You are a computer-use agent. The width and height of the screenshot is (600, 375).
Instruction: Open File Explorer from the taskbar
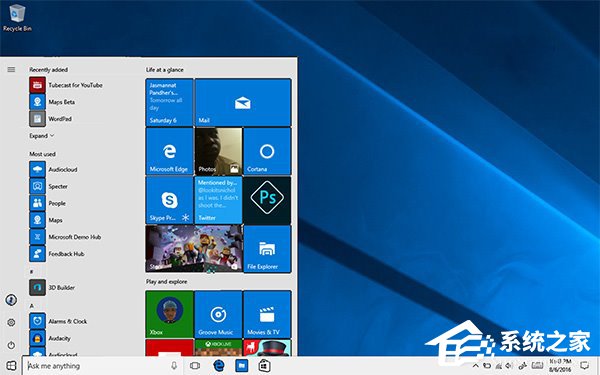point(241,366)
